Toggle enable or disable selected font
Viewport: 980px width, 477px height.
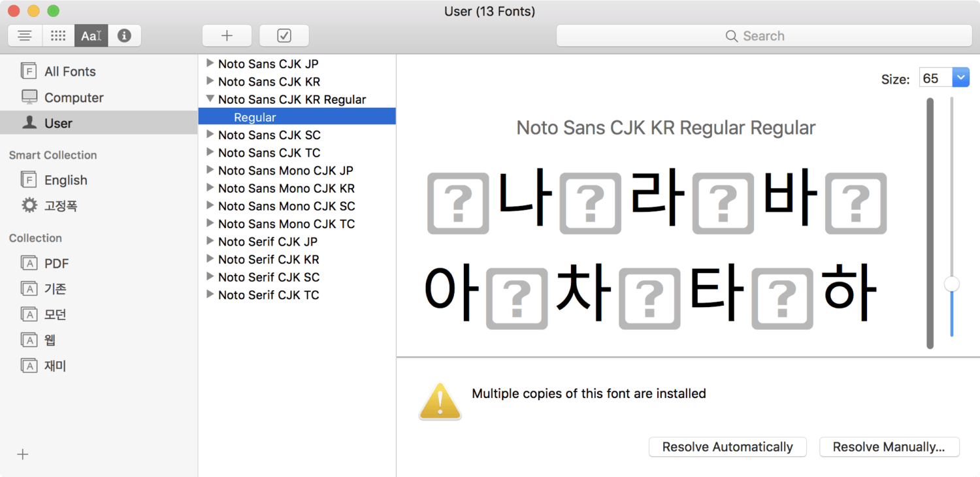[x=284, y=36]
